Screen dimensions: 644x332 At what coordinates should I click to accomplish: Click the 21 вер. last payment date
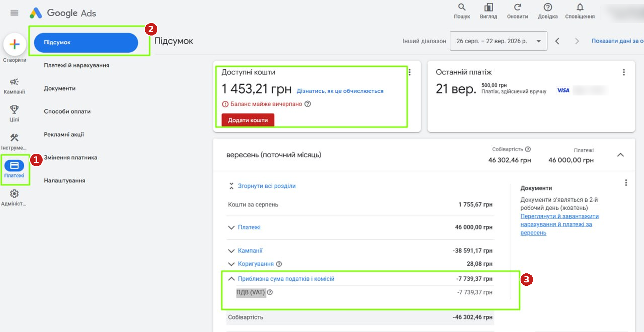click(456, 89)
